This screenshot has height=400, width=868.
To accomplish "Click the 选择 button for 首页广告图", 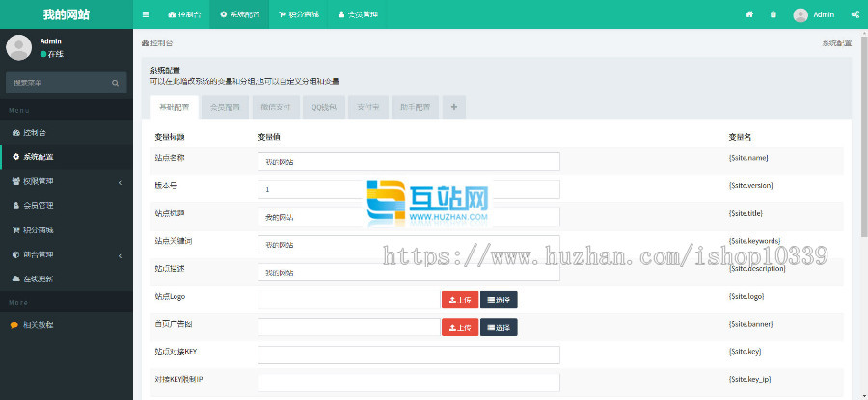I will [499, 328].
